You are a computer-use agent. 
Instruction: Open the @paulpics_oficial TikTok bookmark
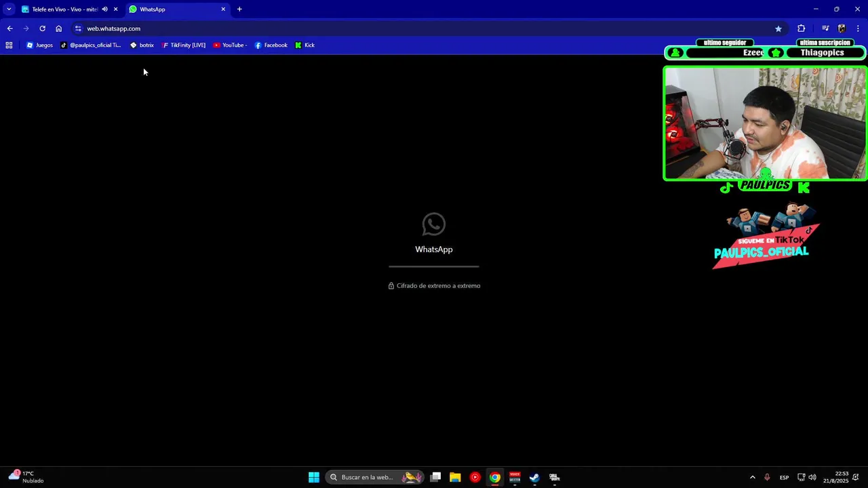(x=90, y=45)
